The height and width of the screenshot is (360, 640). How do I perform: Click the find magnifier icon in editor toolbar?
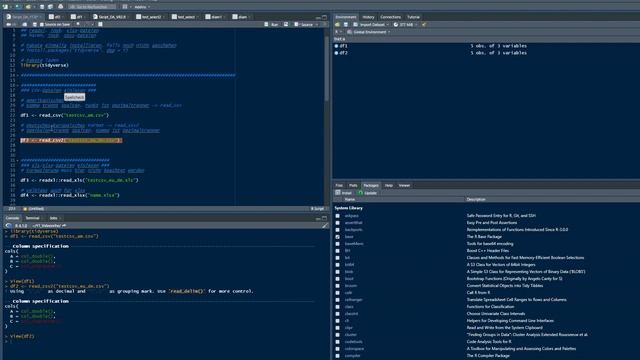point(78,24)
